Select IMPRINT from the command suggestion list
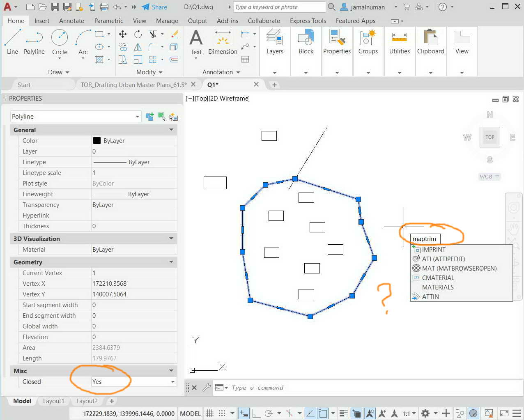This screenshot has height=420, width=524. 434,249
